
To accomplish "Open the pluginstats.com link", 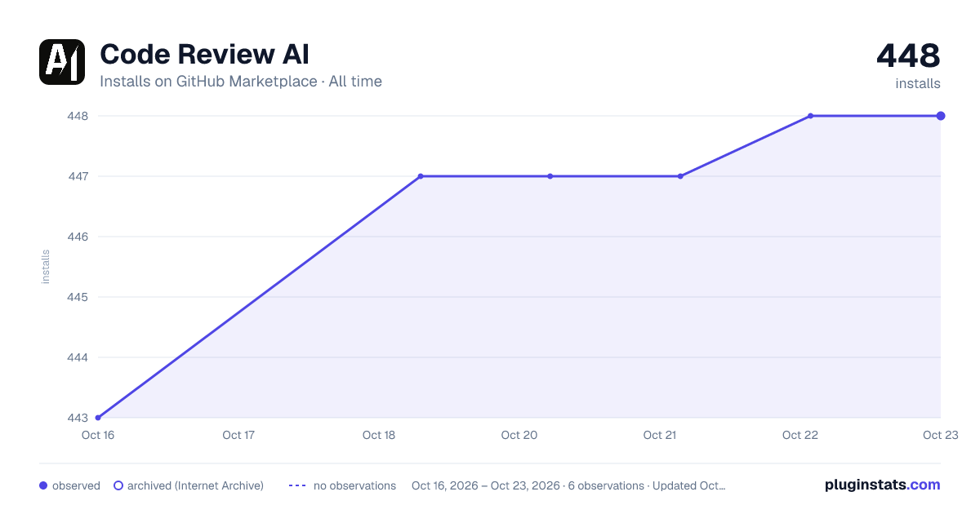I will pos(883,485).
